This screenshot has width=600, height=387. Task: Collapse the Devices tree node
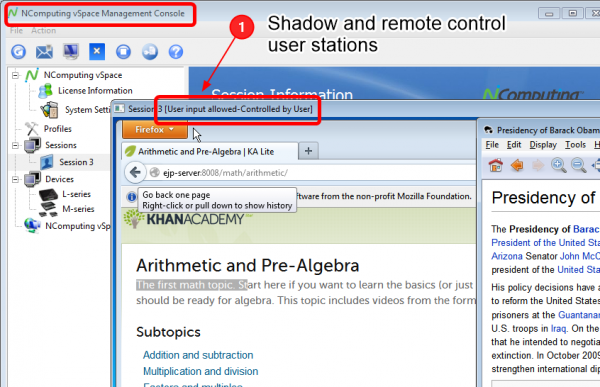pos(15,179)
